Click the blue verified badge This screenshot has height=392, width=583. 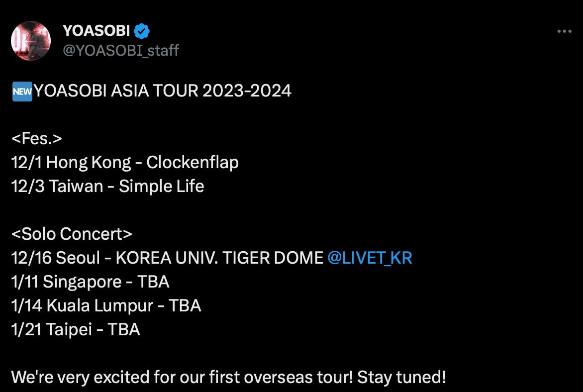click(x=142, y=31)
